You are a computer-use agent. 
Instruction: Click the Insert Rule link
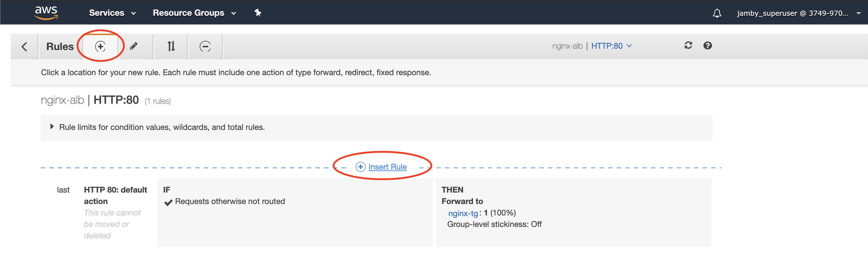coord(387,167)
